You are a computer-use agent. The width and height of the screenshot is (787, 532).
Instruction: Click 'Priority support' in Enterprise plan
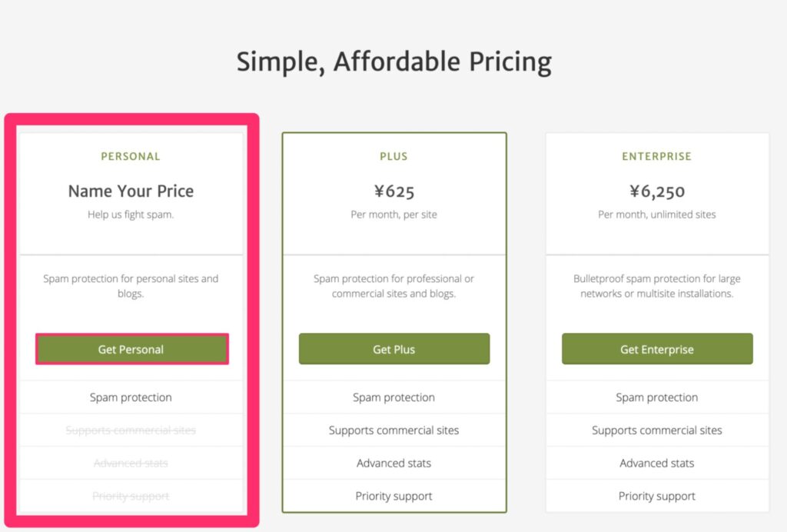656,496
